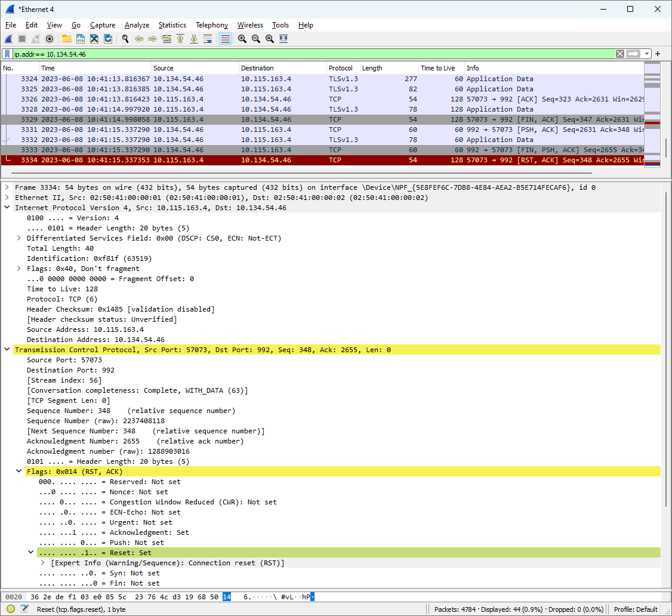This screenshot has width=672, height=616.
Task: Expand the Differentiated Services Field
Action: pos(19,238)
